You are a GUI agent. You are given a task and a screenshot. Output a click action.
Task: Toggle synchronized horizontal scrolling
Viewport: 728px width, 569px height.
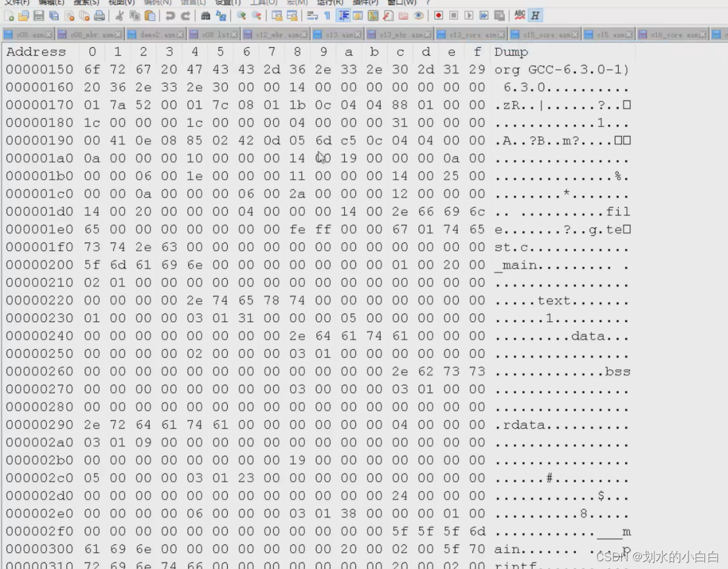click(292, 16)
